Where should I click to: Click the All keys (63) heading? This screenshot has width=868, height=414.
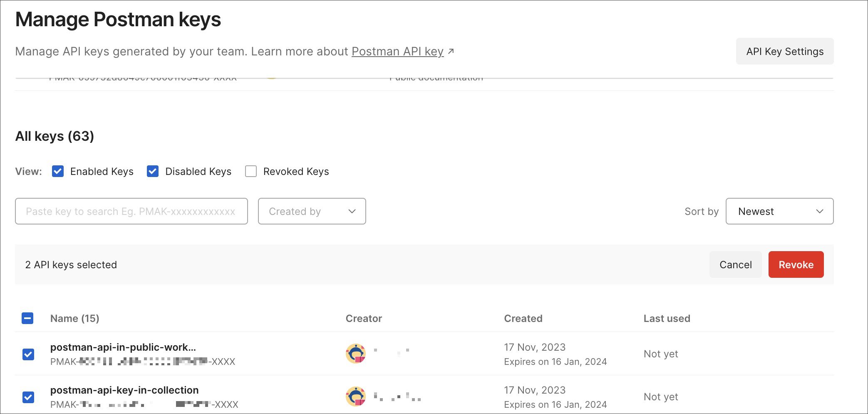[55, 136]
